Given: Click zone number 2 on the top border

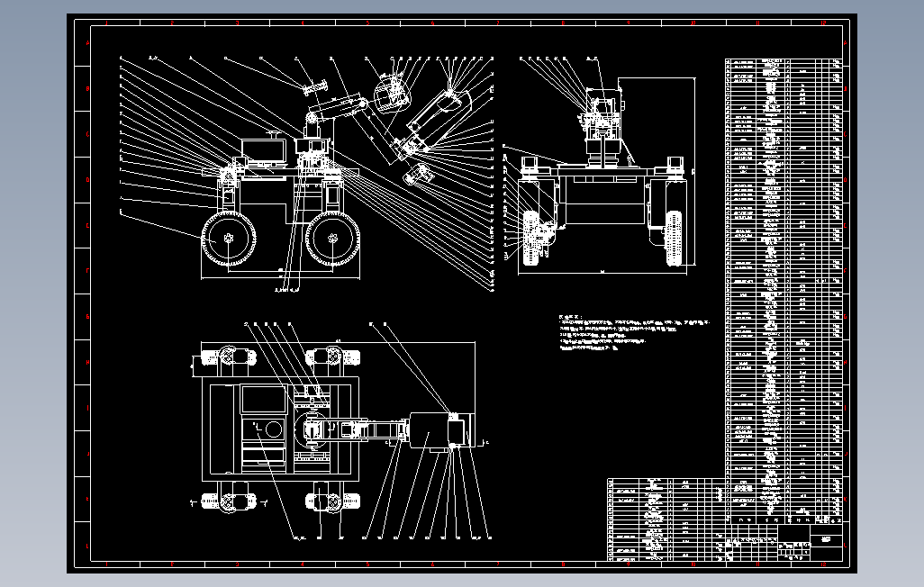Looking at the screenshot, I should pyautogui.click(x=172, y=23).
